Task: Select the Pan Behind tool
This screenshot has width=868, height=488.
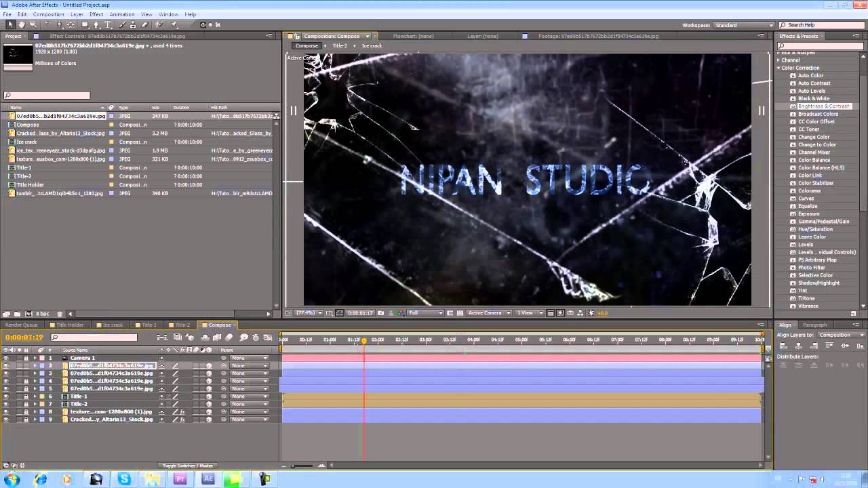Action: 71,24
